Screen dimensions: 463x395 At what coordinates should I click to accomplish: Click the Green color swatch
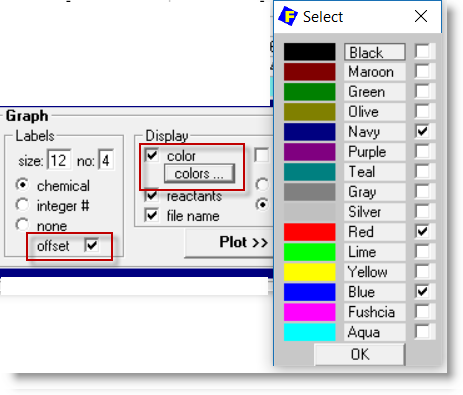point(309,92)
